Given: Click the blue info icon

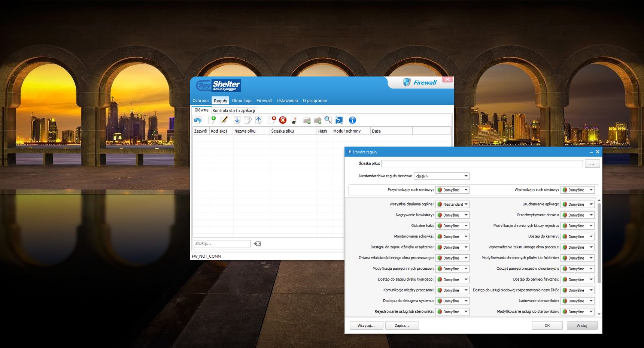Looking at the screenshot, I should [x=352, y=120].
